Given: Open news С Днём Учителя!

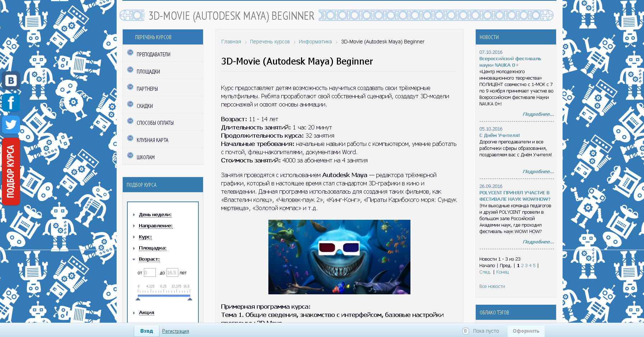Looking at the screenshot, I should point(499,136).
